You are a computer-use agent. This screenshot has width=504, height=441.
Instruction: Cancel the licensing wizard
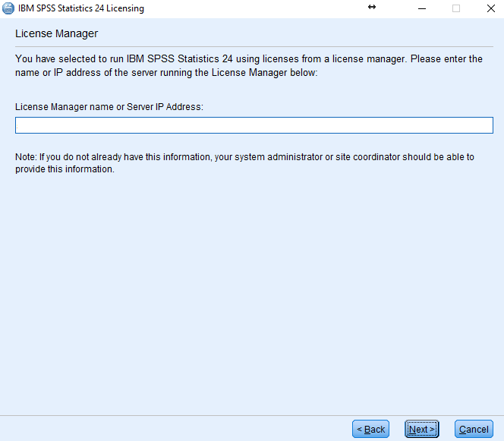click(474, 429)
